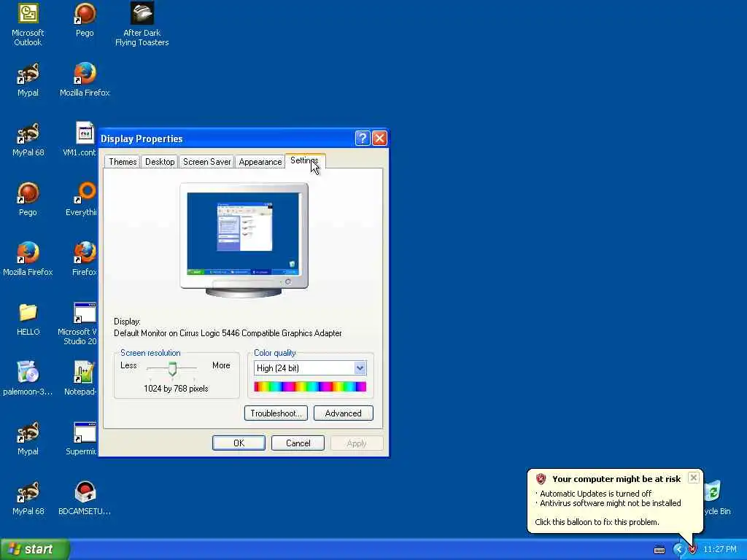This screenshot has width=747, height=560.
Task: Confirm with the OK button
Action: (x=239, y=443)
